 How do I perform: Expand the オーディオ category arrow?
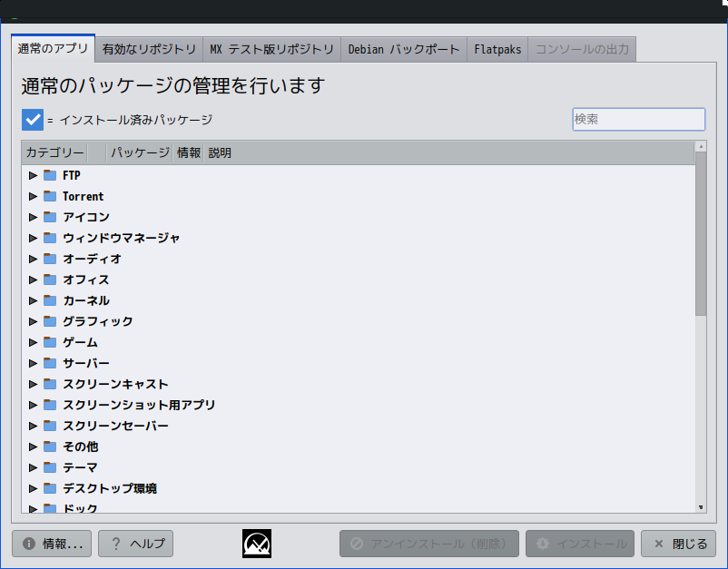[x=33, y=259]
